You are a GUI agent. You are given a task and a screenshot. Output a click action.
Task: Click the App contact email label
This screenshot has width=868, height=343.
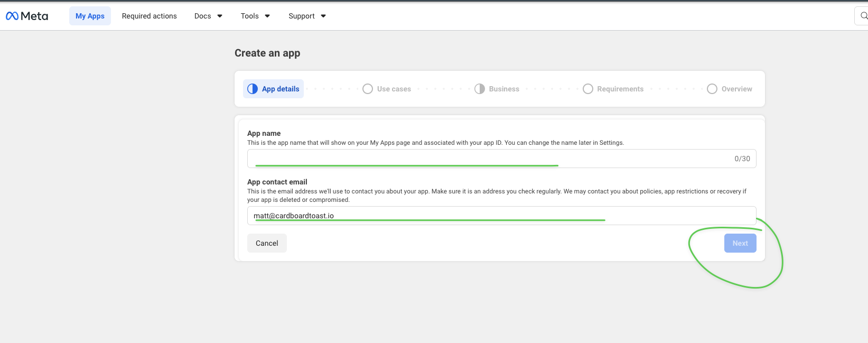pos(277,182)
